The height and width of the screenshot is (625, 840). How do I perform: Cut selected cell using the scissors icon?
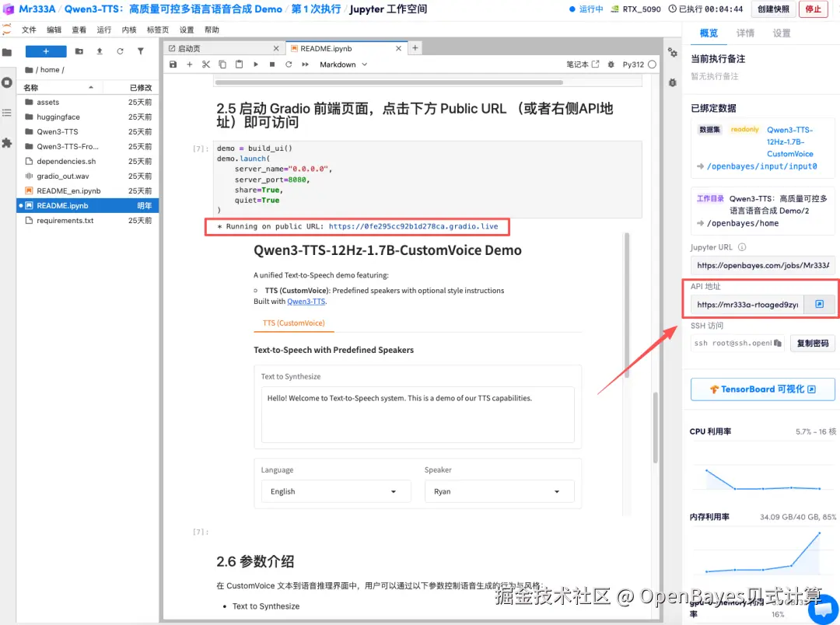coord(205,65)
